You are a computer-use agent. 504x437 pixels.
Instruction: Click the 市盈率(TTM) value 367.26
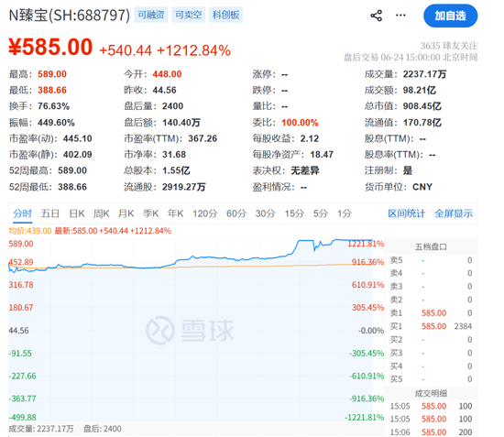click(203, 138)
